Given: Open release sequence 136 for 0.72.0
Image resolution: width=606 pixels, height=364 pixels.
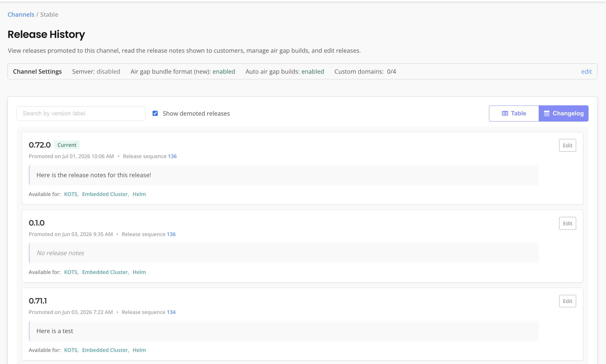Looking at the screenshot, I should pos(172,156).
